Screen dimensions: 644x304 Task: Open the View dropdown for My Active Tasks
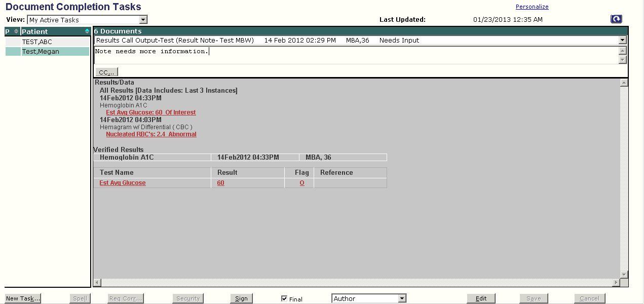(x=143, y=20)
